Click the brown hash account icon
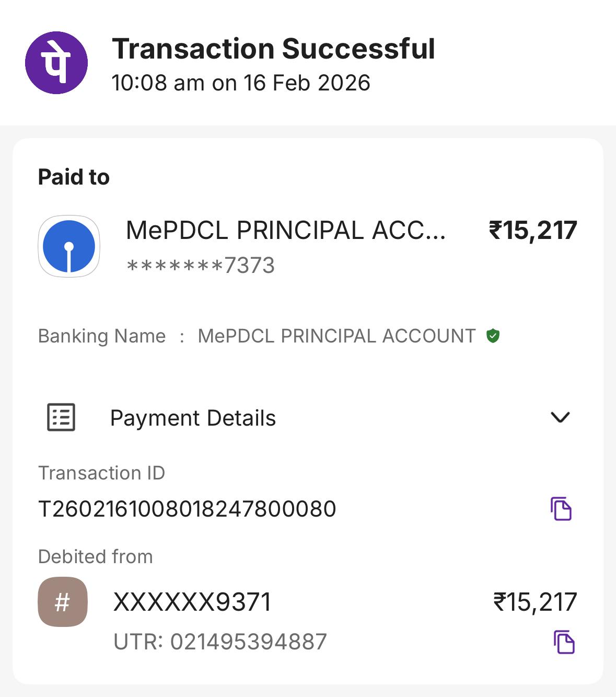Image resolution: width=616 pixels, height=697 pixels. tap(63, 602)
